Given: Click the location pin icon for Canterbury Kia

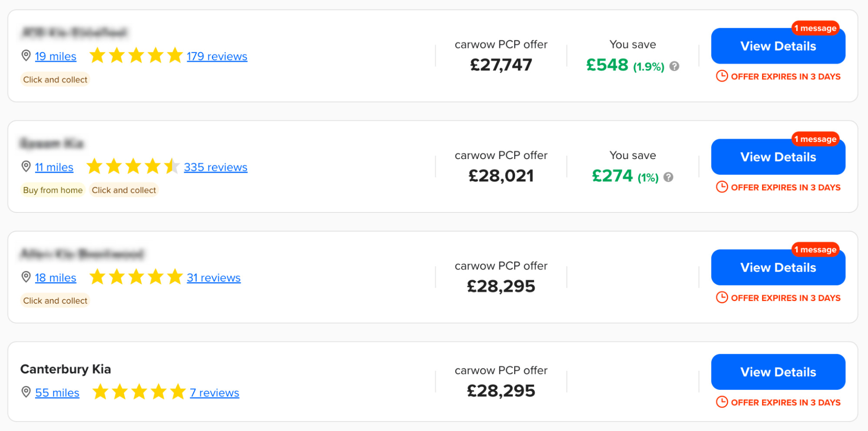Looking at the screenshot, I should pos(26,393).
